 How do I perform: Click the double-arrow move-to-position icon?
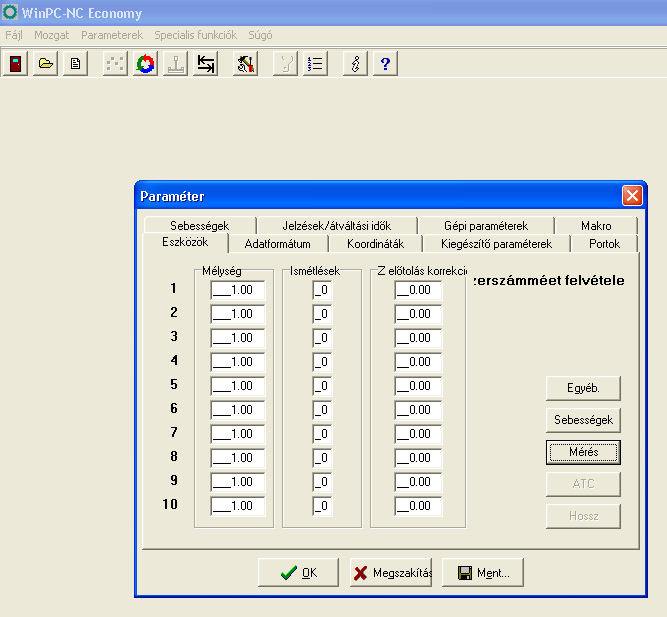(205, 64)
